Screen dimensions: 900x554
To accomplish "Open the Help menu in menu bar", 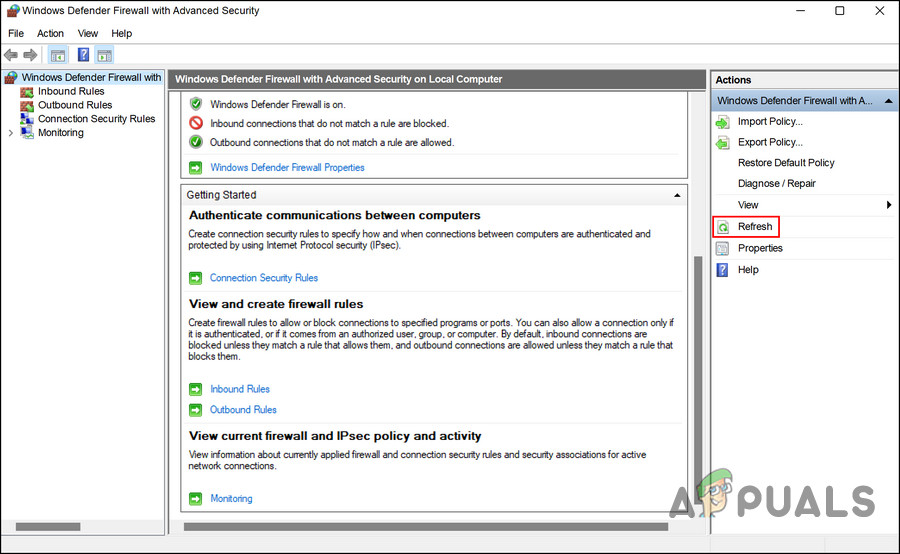I will click(122, 33).
